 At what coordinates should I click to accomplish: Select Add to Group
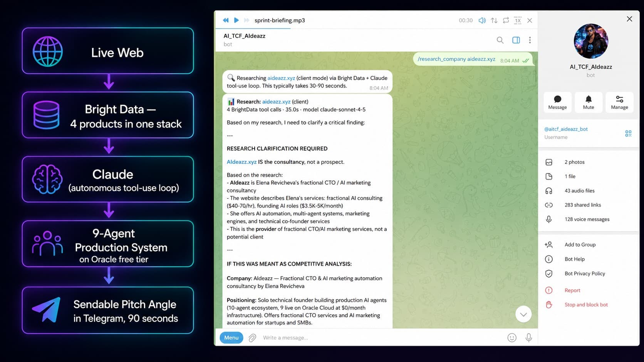tap(589, 244)
